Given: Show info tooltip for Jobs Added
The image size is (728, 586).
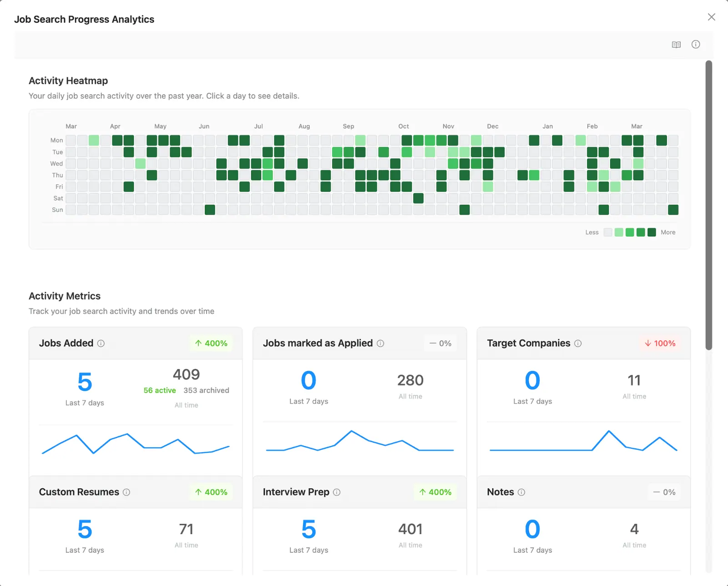Looking at the screenshot, I should (101, 344).
